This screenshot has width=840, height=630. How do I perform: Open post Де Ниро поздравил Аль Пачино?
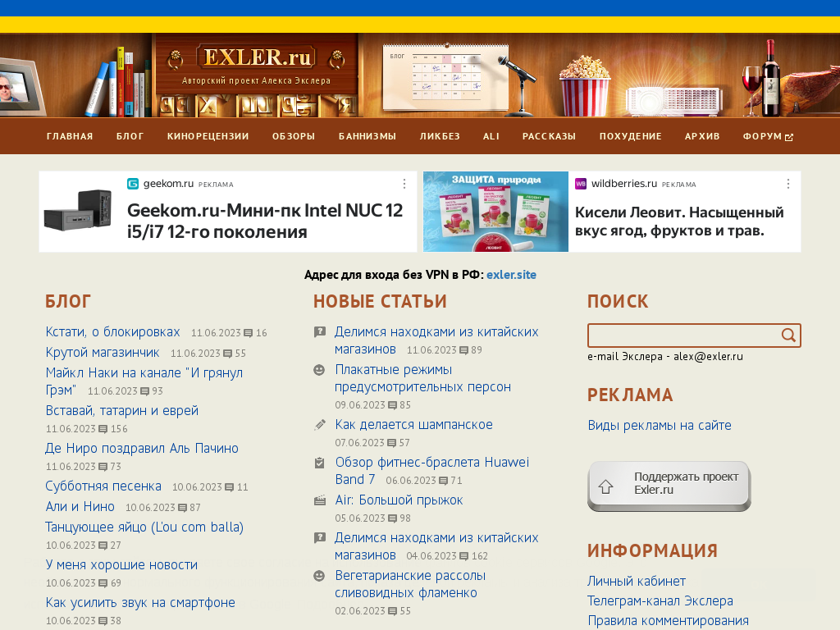pos(142,449)
